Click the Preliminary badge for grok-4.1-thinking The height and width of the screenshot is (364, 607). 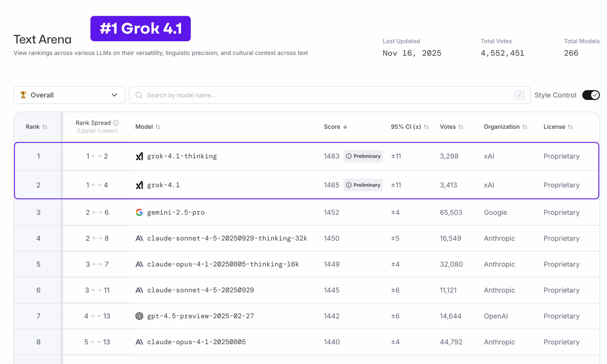click(x=363, y=156)
